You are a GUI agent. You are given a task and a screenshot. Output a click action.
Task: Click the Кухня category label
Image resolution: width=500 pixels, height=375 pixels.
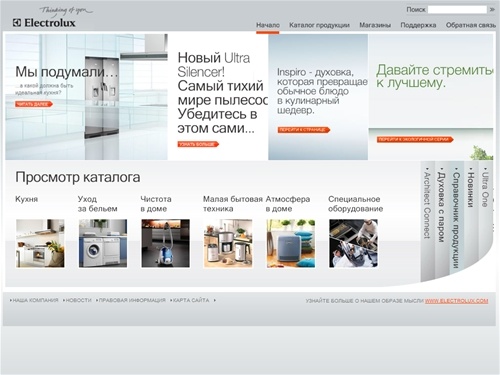pos(27,199)
